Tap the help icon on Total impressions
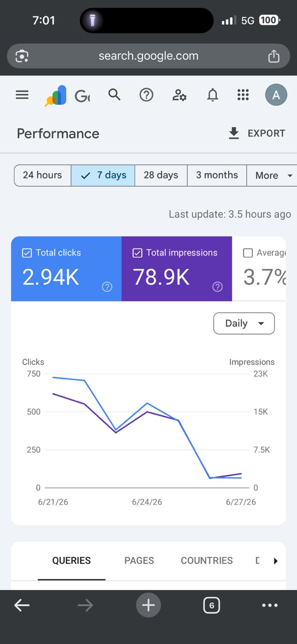This screenshot has width=297, height=644. click(x=217, y=287)
